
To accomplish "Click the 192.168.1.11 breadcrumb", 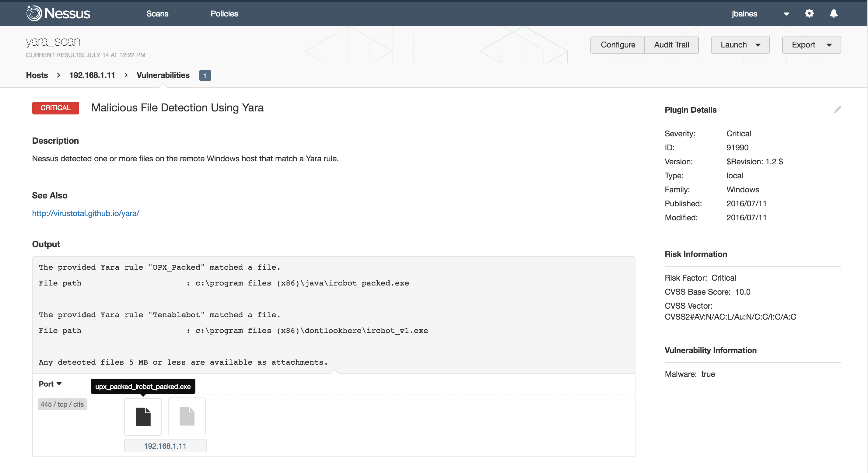I will (x=92, y=75).
